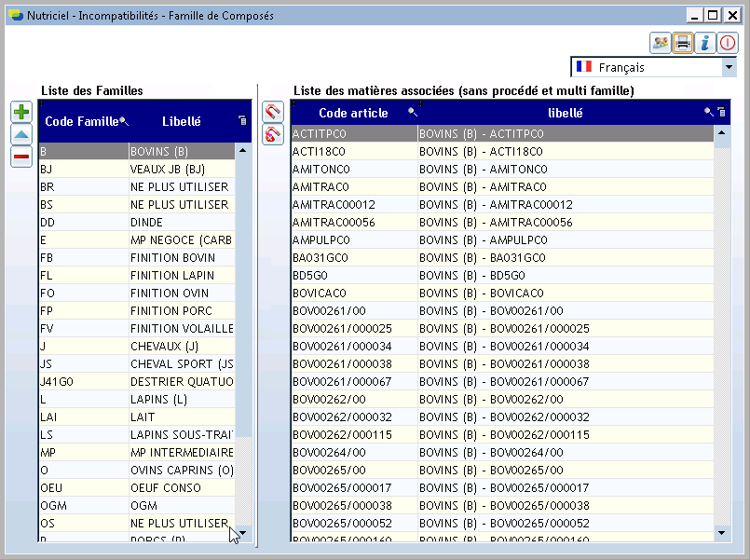Select the family VEAUX JB (BJ)
The image size is (750, 560).
(x=137, y=170)
